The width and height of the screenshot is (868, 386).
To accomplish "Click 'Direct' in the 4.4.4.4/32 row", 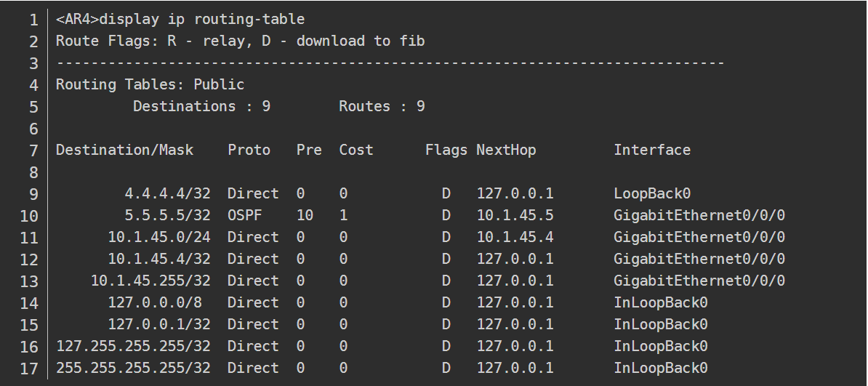I will 253,194.
